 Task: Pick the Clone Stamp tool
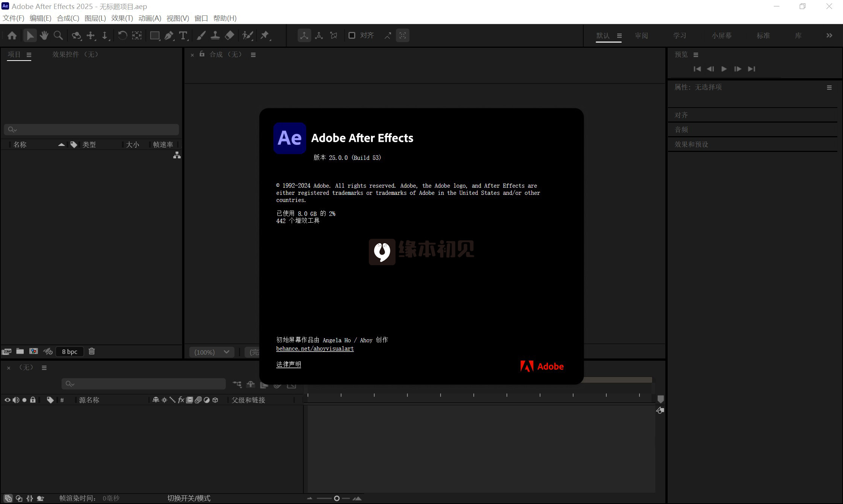215,35
